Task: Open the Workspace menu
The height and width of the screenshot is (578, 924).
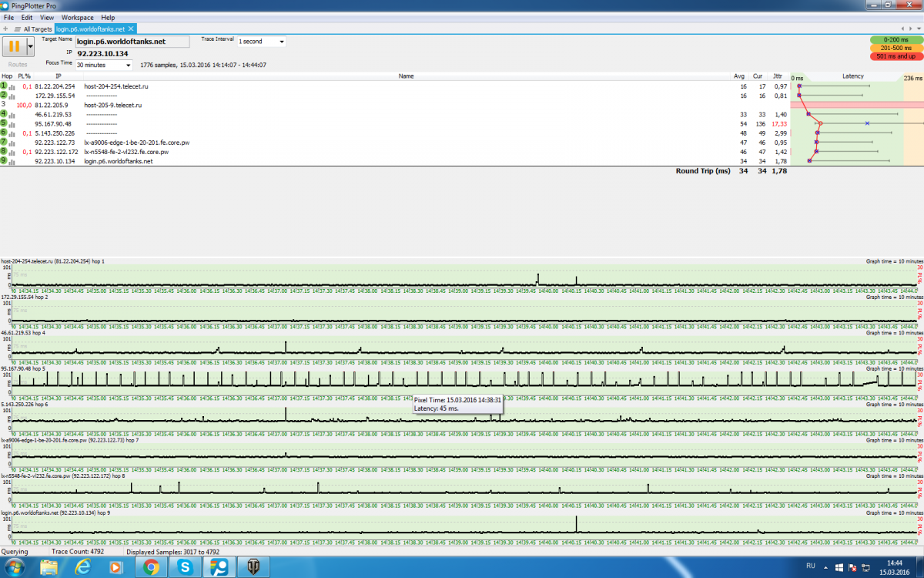Action: point(77,17)
